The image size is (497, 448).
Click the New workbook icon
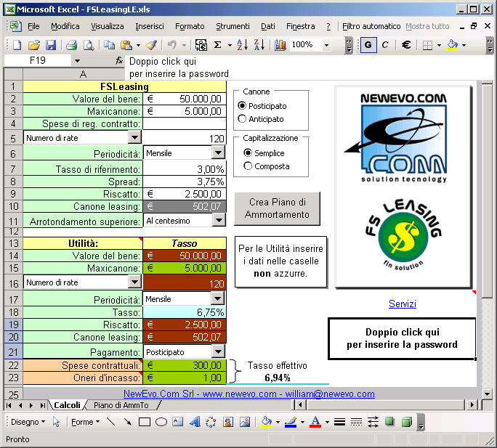17,45
